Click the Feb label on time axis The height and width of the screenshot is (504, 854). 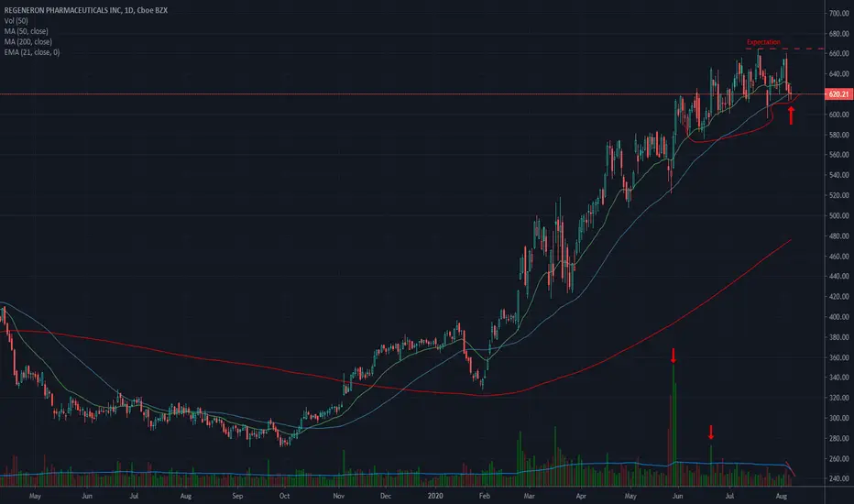point(484,496)
